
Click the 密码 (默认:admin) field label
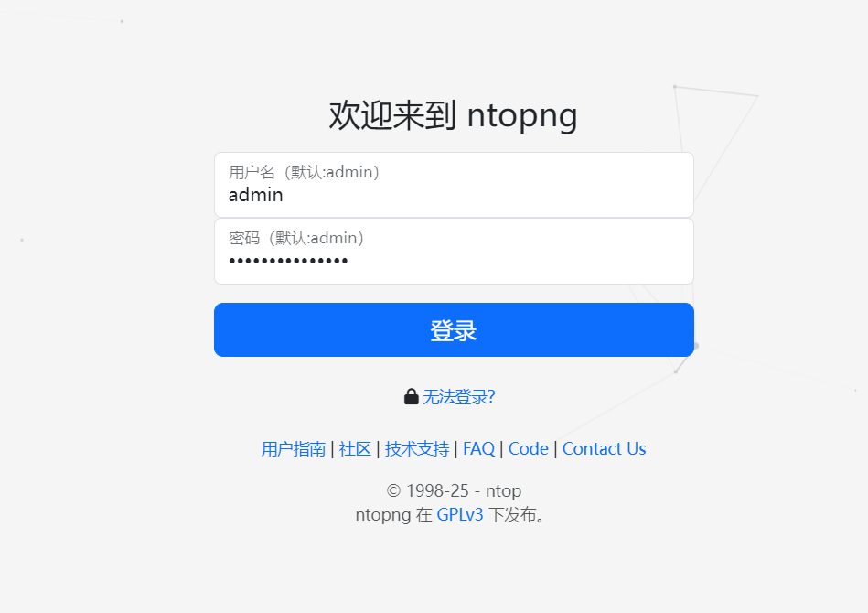tap(296, 238)
